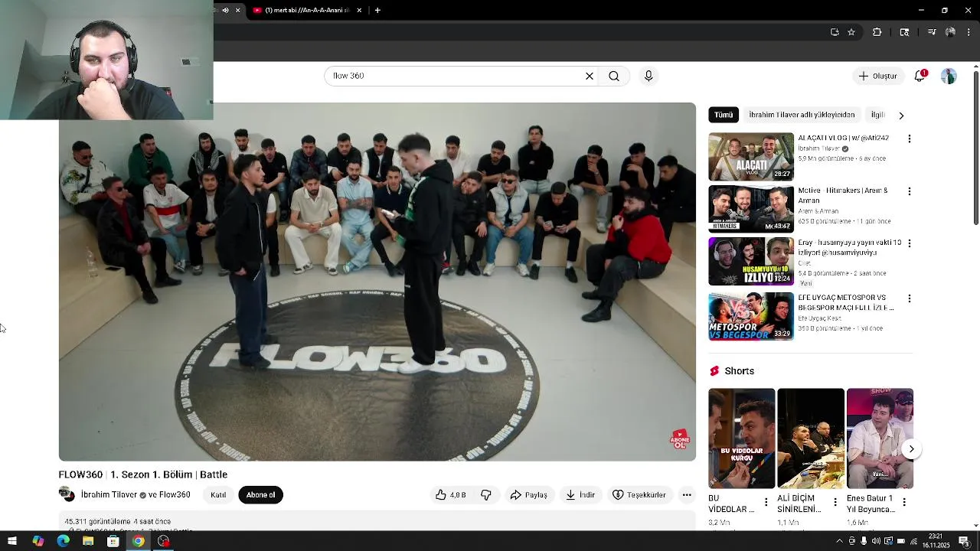Select the İlgili filter chip

[x=878, y=115]
